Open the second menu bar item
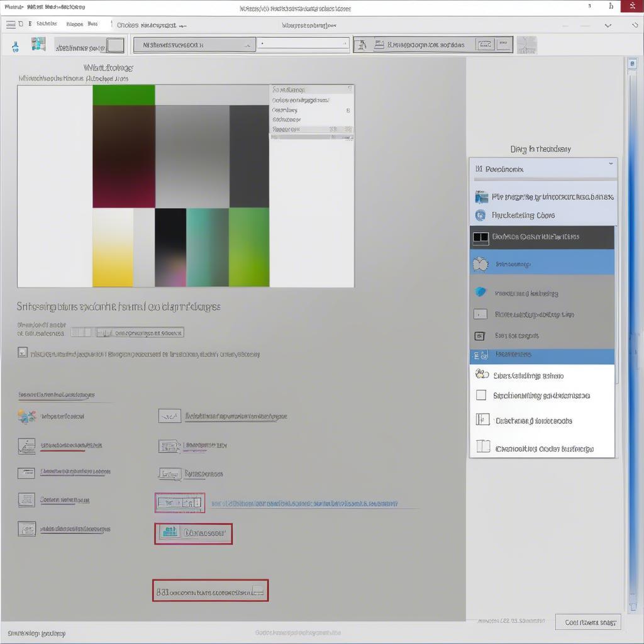The width and height of the screenshot is (644, 644). [x=75, y=25]
